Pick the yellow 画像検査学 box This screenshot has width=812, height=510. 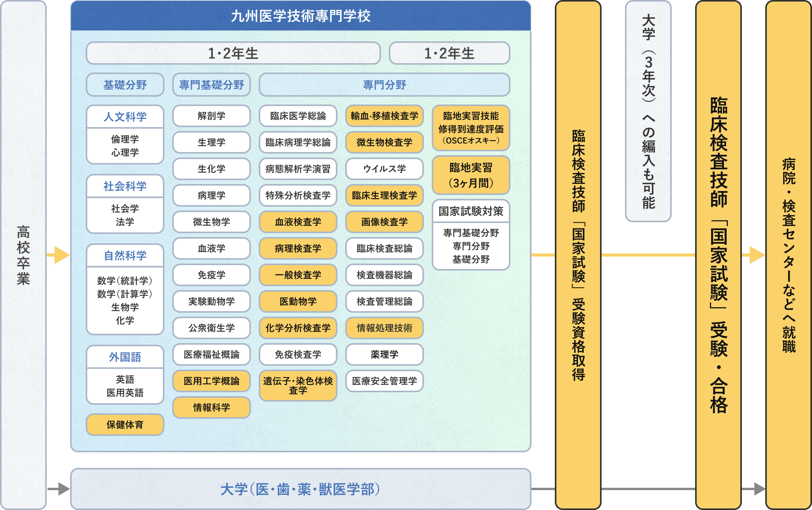pos(385,222)
